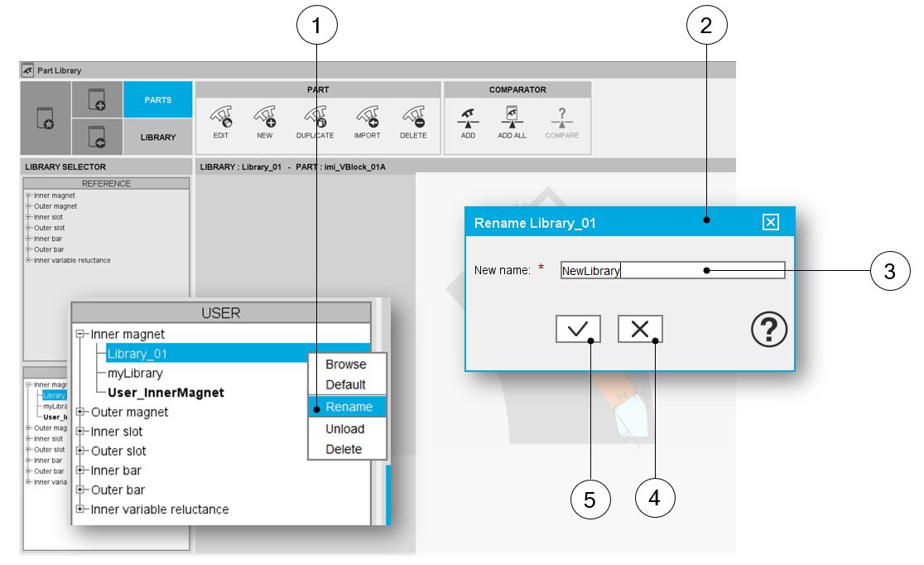The height and width of the screenshot is (565, 924).
Task: Select Browse in the context menu
Action: click(x=345, y=365)
